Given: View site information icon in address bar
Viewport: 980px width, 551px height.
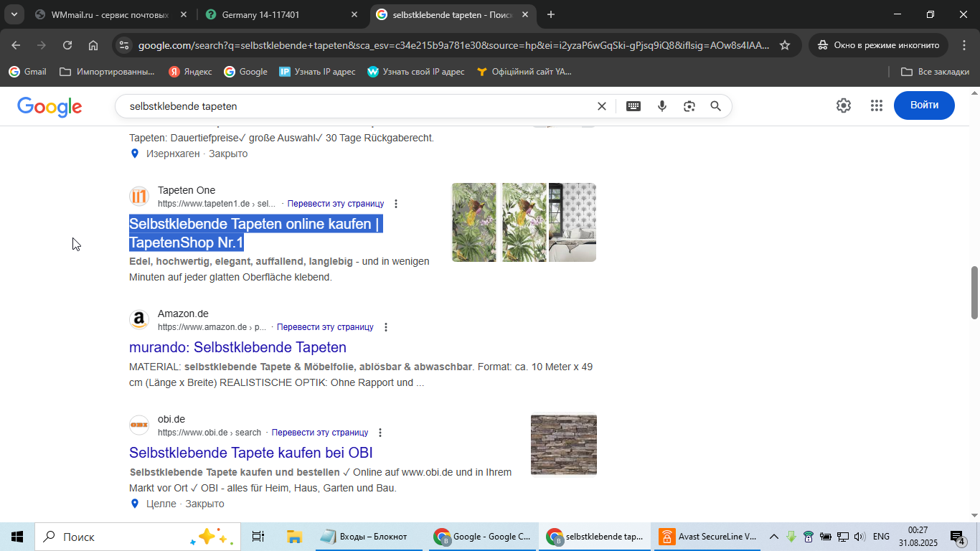Looking at the screenshot, I should (x=124, y=45).
